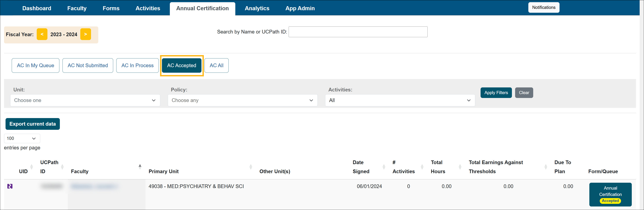
Task: Sort by Total Earnings Against Thresholds
Action: [x=546, y=167]
